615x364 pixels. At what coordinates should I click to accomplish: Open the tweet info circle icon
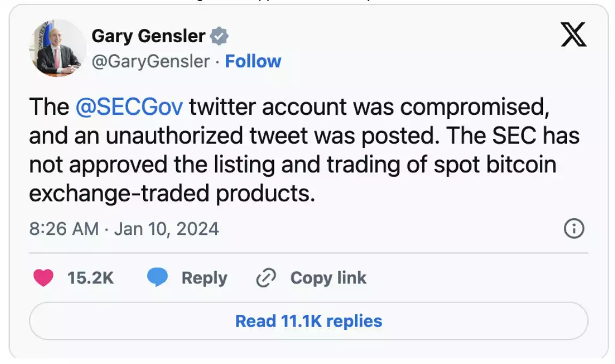(x=574, y=229)
